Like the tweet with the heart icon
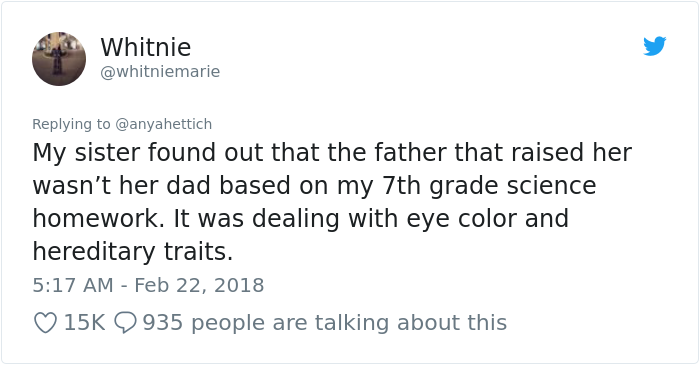 click(46, 323)
